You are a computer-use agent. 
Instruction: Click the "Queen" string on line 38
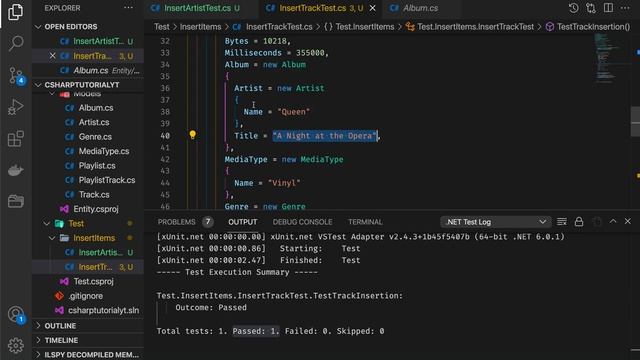pyautogui.click(x=293, y=112)
